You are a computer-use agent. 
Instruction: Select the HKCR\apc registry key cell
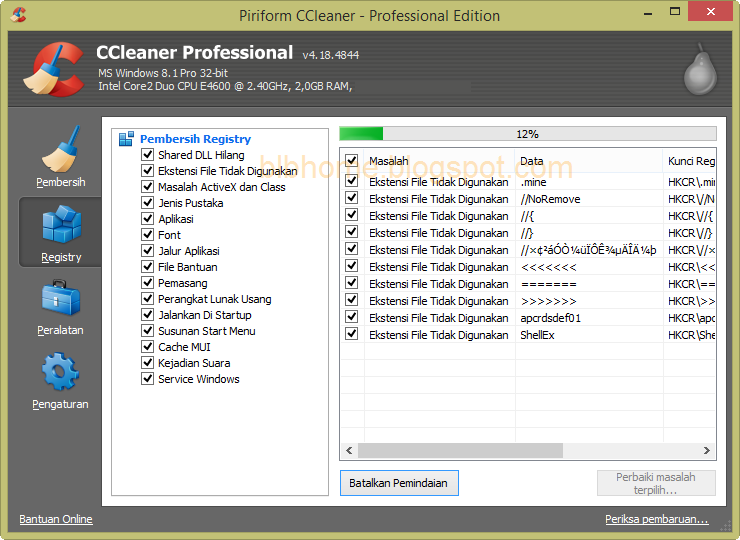pyautogui.click(x=690, y=318)
